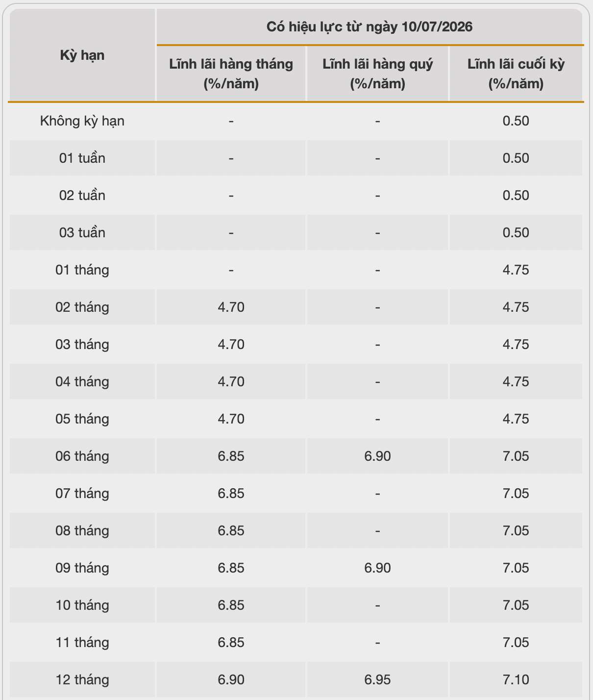Click the 4.70 monthly rate for 02 tháng
Viewport: 593px width, 700px height.
231,307
